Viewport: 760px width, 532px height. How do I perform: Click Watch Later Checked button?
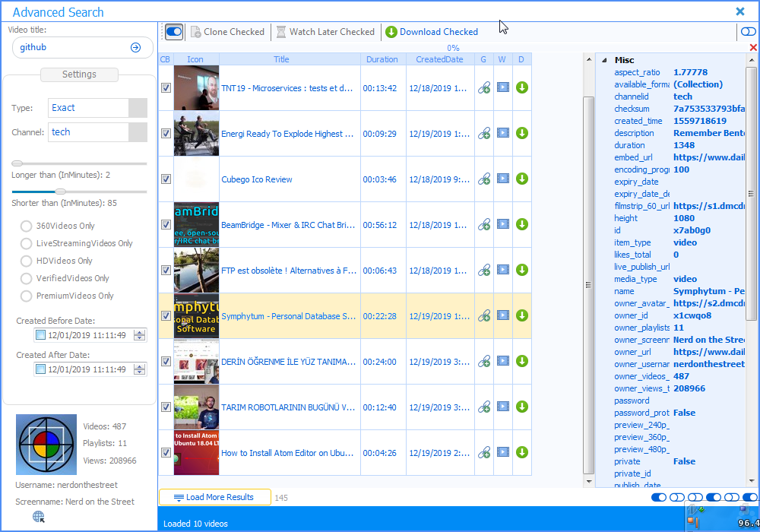point(326,32)
